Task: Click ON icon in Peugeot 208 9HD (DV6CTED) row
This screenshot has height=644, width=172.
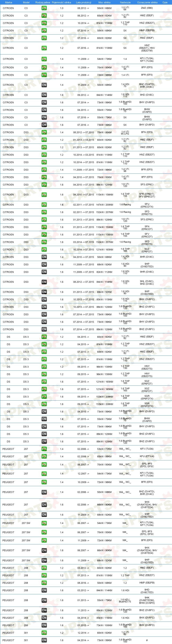Action: pyautogui.click(x=44, y=590)
